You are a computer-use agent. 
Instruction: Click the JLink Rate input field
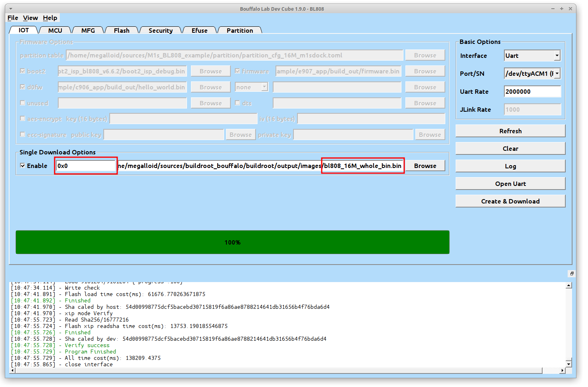click(x=532, y=109)
